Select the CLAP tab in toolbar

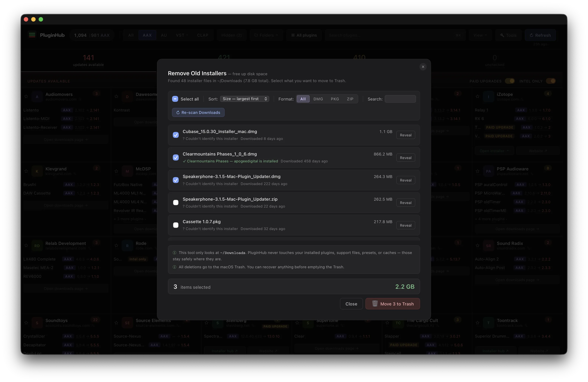click(202, 35)
